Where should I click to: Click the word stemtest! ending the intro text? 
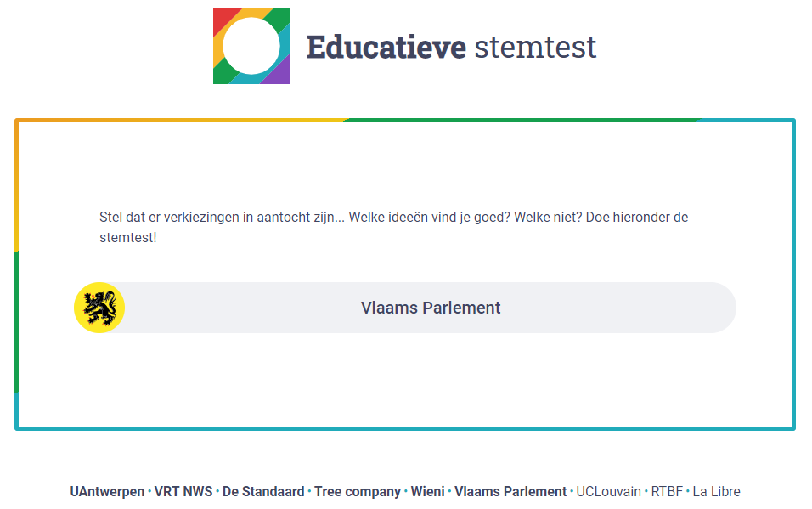tap(128, 237)
